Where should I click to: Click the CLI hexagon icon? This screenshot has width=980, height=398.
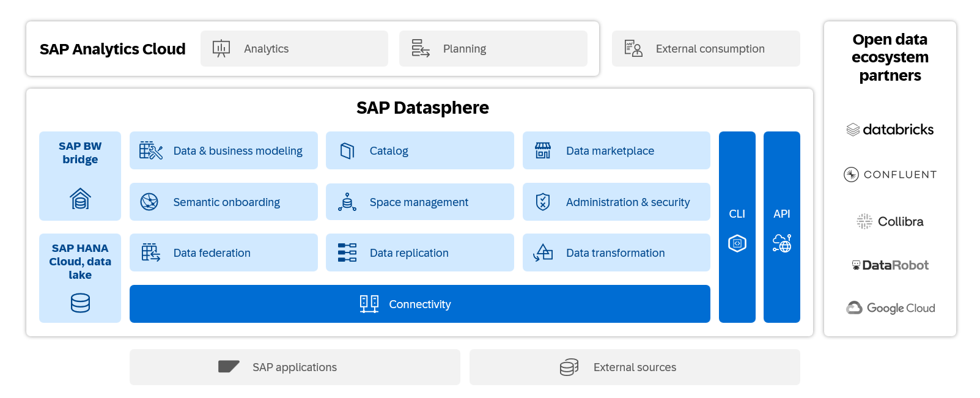click(737, 243)
